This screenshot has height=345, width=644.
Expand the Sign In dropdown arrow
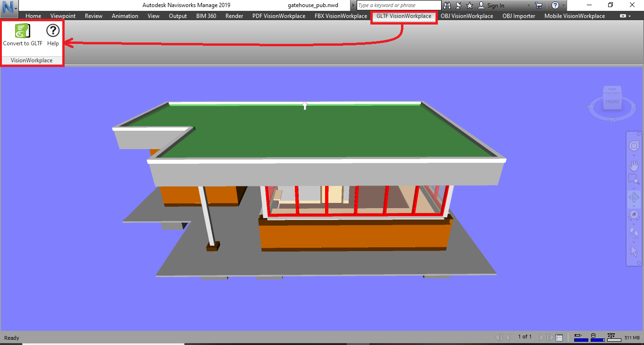click(528, 6)
